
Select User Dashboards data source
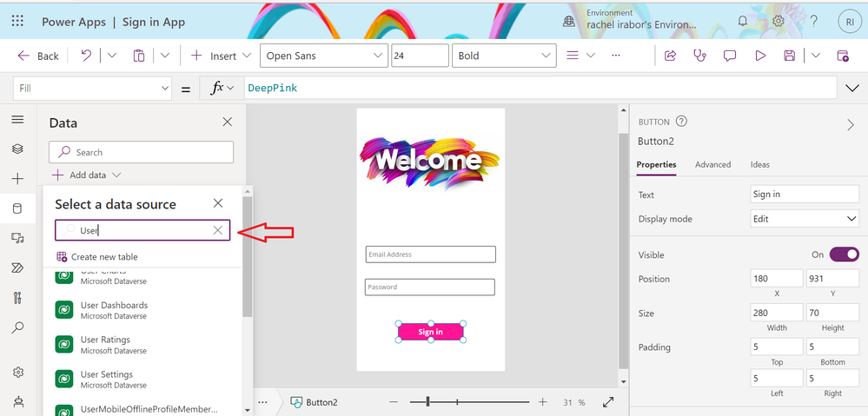pyautogui.click(x=142, y=310)
